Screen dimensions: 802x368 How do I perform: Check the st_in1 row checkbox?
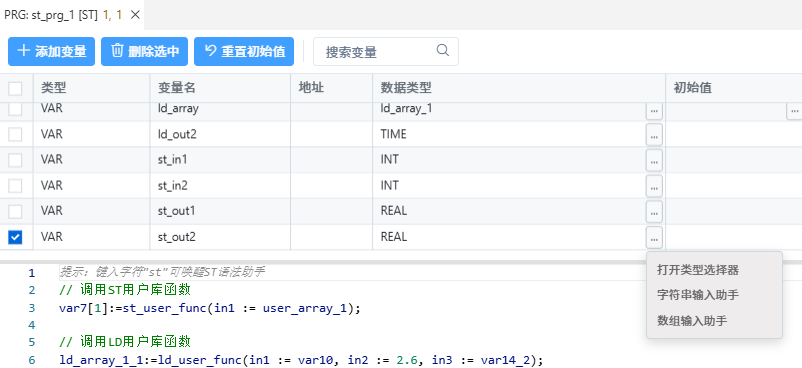(15, 160)
